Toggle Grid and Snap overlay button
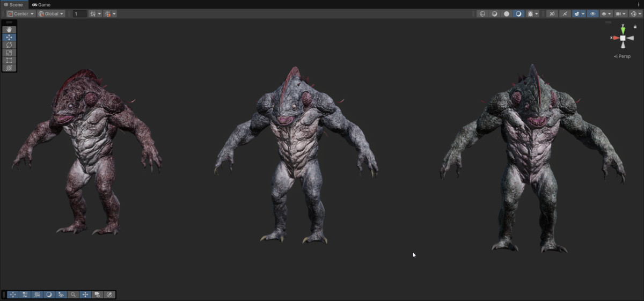The height and width of the screenshot is (301, 644). coord(37,295)
